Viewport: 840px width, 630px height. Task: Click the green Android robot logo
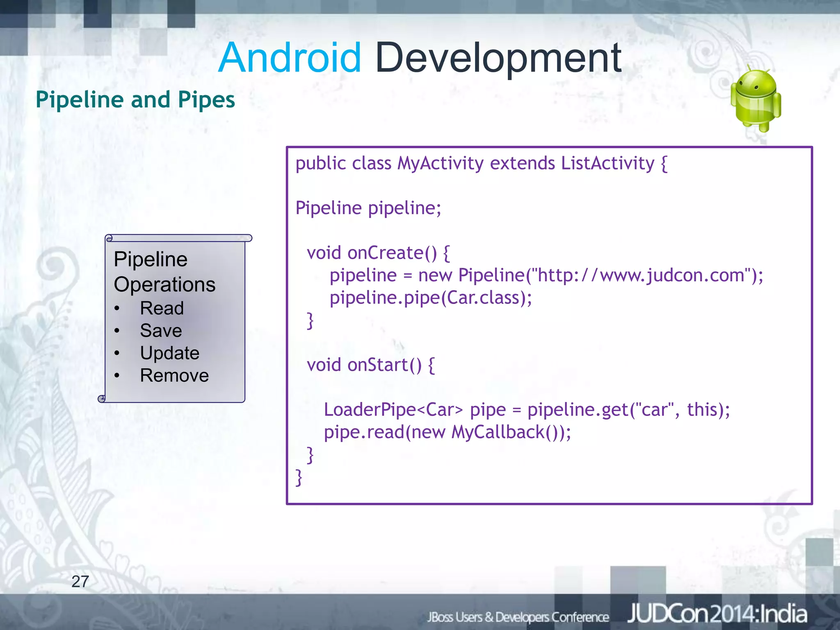pyautogui.click(x=756, y=99)
